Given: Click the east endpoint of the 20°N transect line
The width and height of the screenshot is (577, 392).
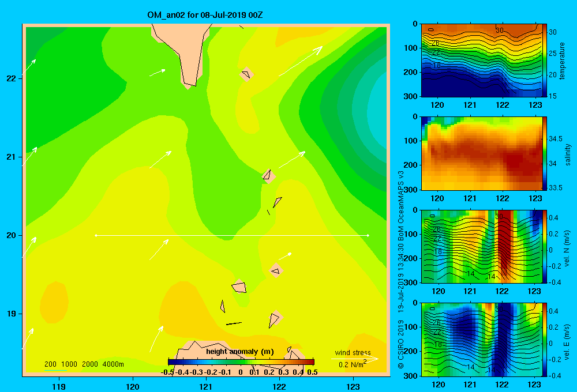Looking at the screenshot, I should [x=368, y=235].
